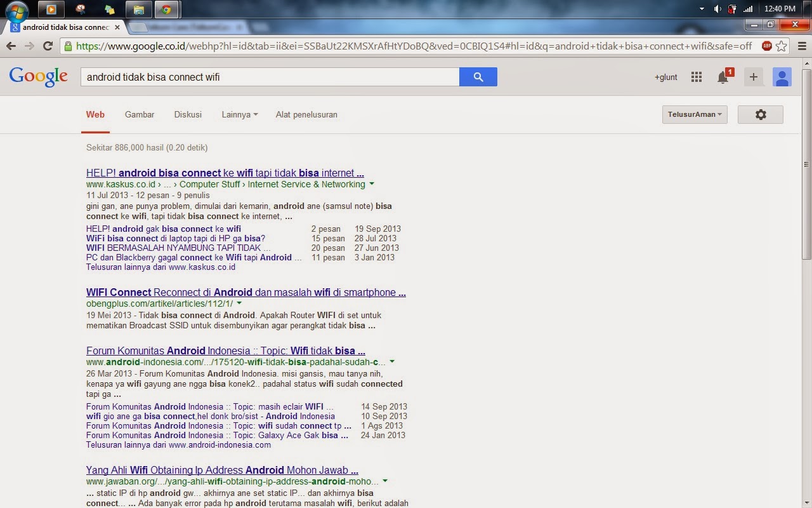Reload the current page

48,46
